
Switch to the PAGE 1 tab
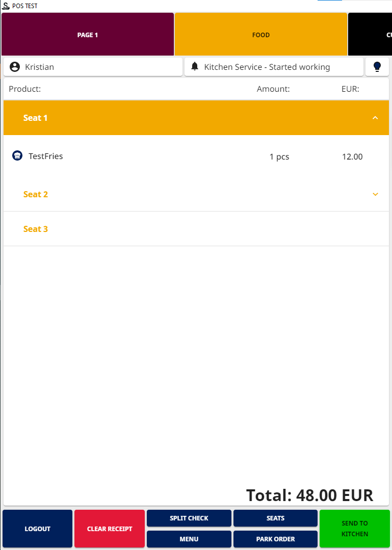(x=88, y=35)
